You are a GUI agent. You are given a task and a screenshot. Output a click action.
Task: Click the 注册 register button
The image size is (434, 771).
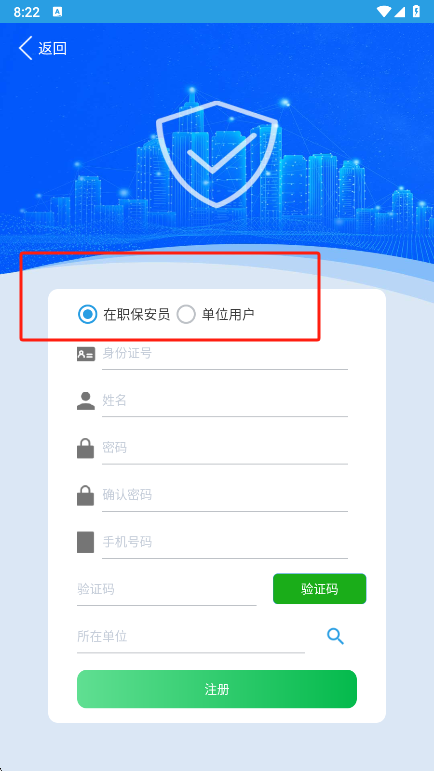(217, 689)
